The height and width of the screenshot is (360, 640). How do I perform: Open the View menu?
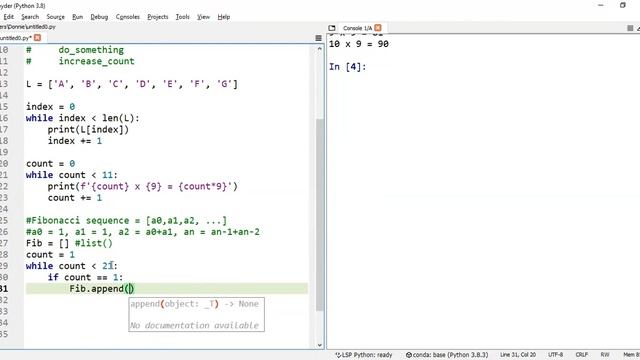(203, 17)
